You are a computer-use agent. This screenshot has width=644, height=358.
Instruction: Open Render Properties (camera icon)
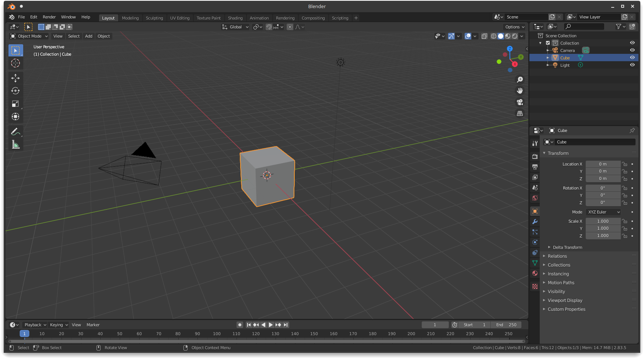click(x=535, y=156)
